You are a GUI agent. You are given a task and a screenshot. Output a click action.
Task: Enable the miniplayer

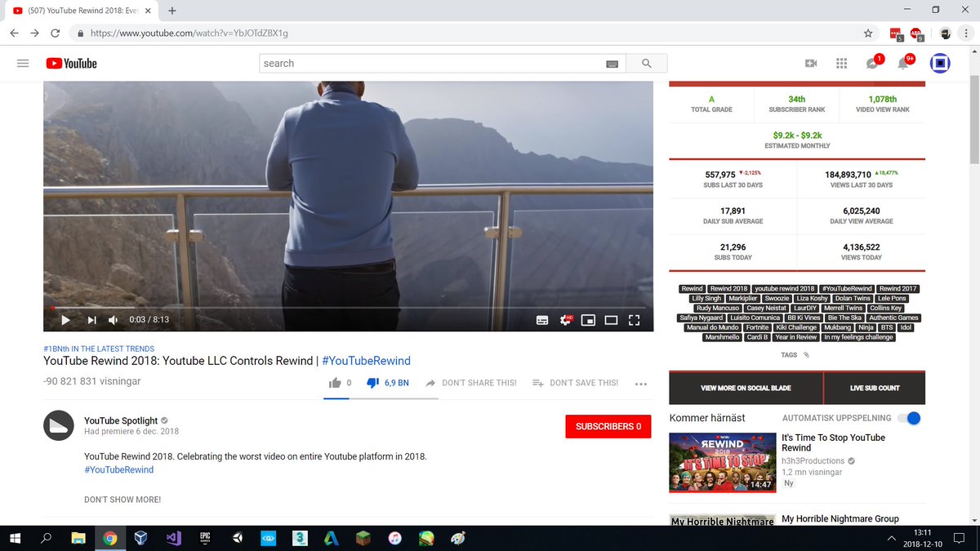click(x=587, y=320)
